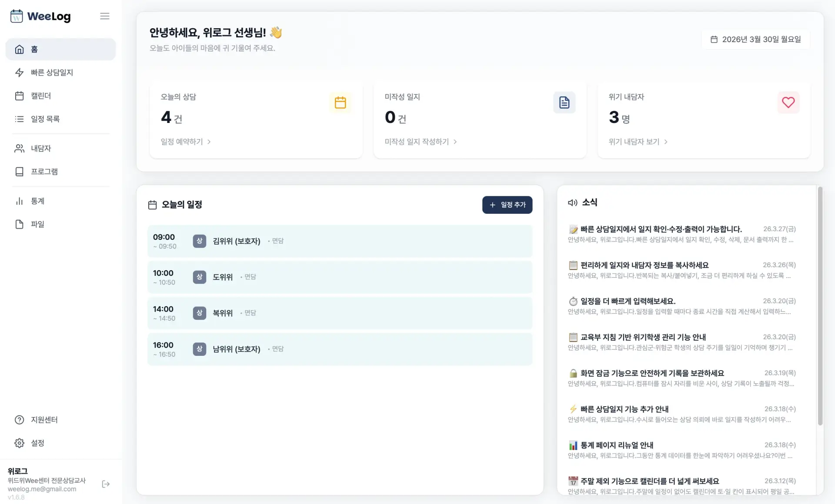This screenshot has height=504, width=835.
Task: Click the 소식 panel vertical scrollbar
Action: tap(820, 304)
